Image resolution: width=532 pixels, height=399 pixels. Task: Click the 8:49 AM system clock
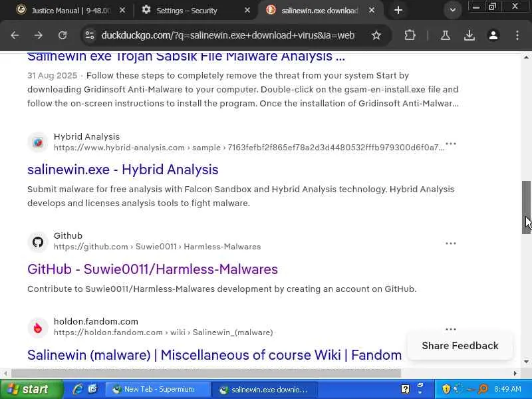tap(507, 389)
